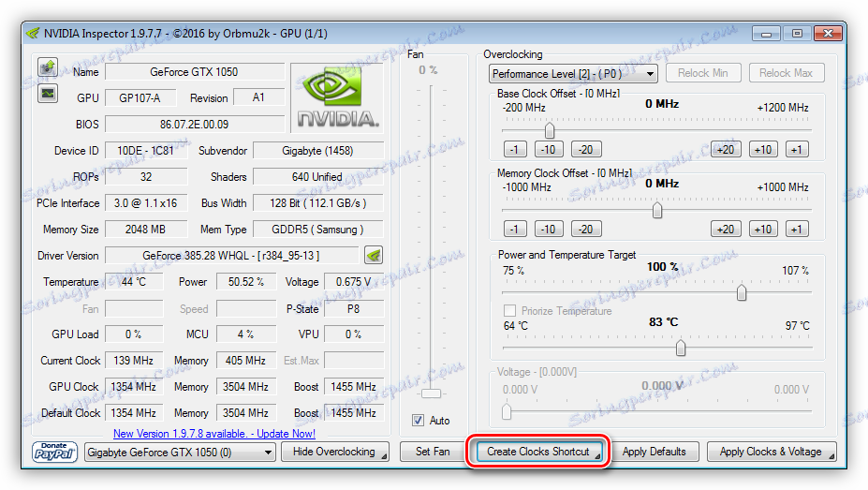Viewport: 868px width, 490px height.
Task: Minimize the NVIDIA Inspector window
Action: click(x=766, y=34)
